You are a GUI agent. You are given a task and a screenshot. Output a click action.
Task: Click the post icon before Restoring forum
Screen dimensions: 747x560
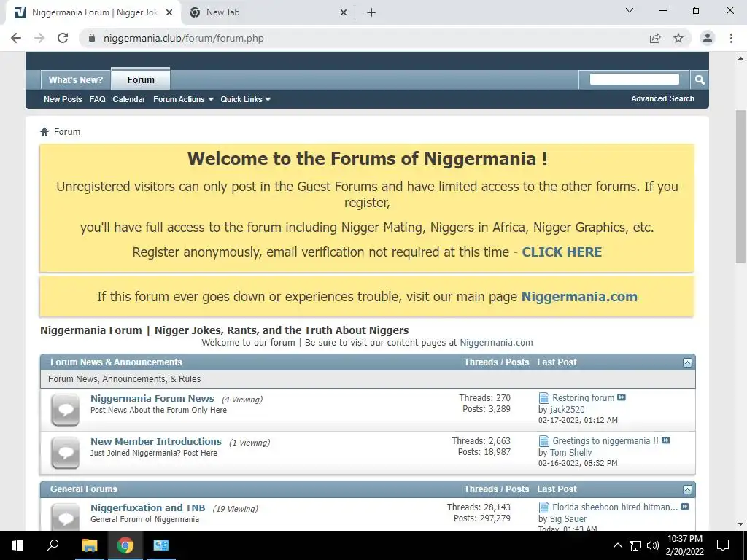[543, 398]
